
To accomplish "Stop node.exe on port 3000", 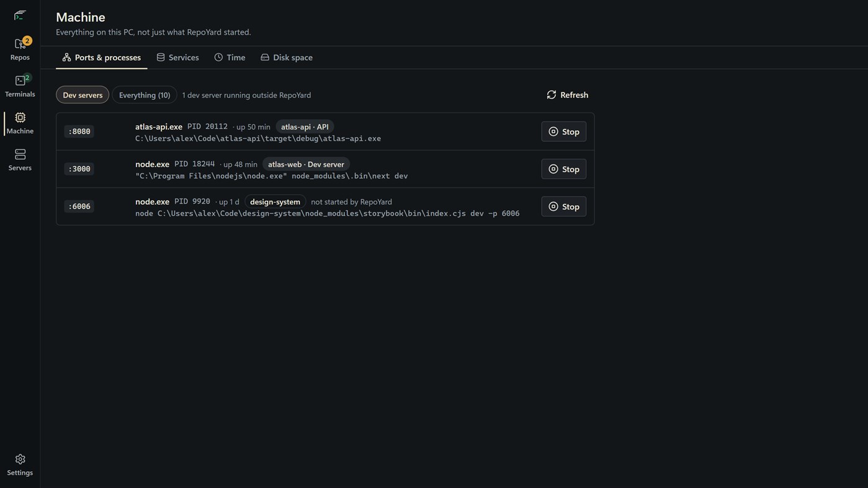I will (564, 169).
